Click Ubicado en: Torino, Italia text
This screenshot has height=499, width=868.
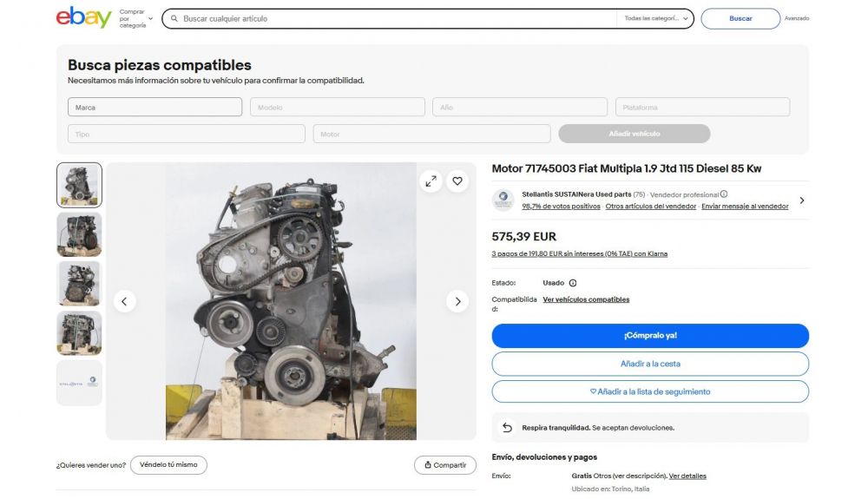click(x=610, y=489)
